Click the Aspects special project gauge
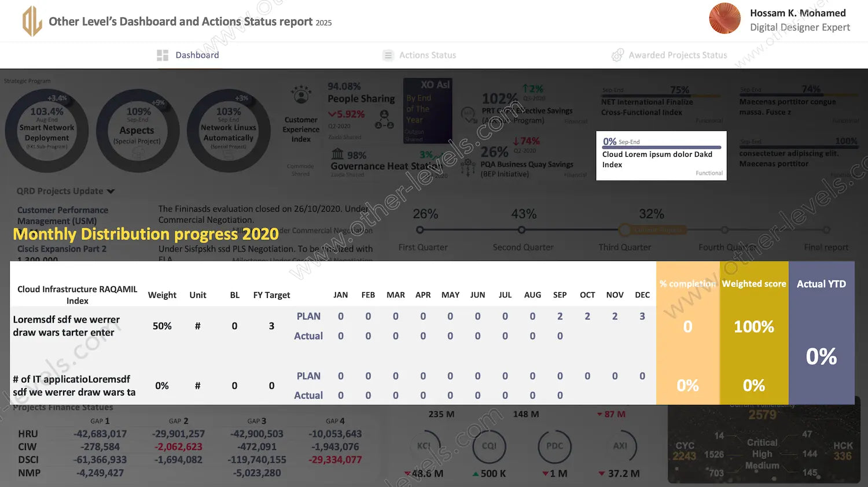This screenshot has width=868, height=487. [x=137, y=130]
